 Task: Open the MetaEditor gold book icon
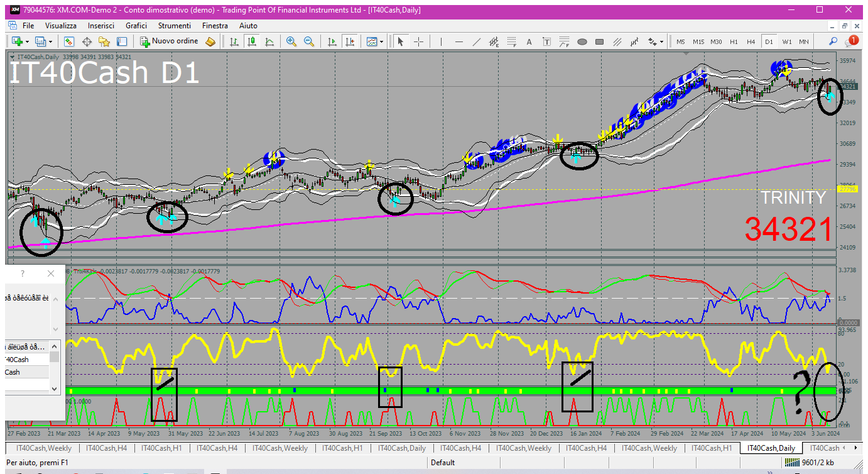tap(210, 41)
